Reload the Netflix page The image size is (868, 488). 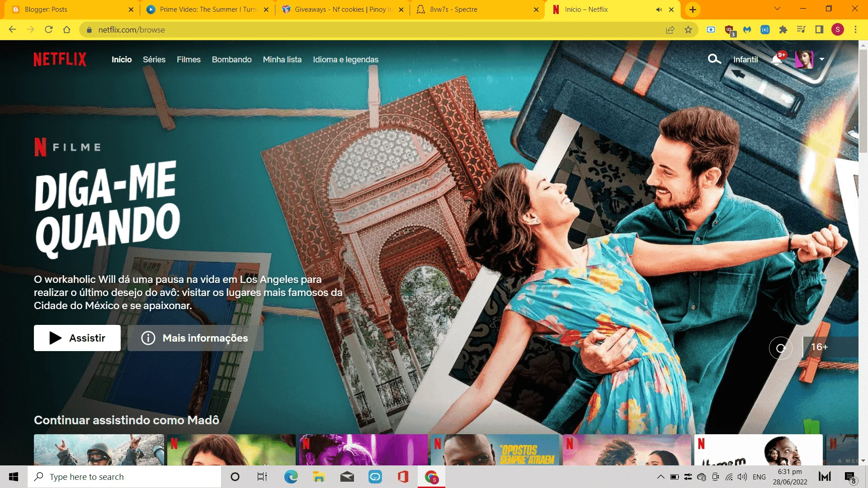coord(49,30)
